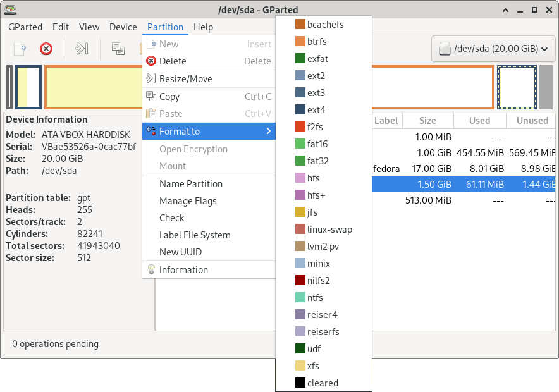Image resolution: width=559 pixels, height=392 pixels.
Task: Click the Delete partition toolbar icon
Action: tap(46, 49)
